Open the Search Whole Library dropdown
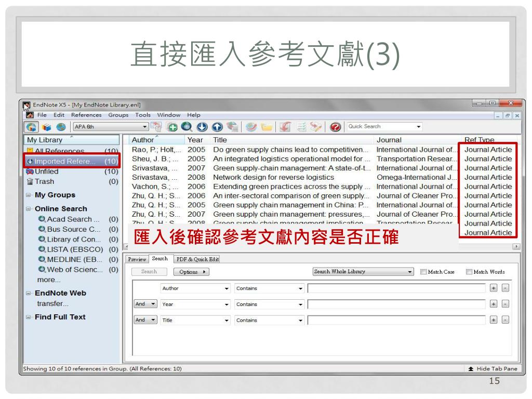Viewport: 532px width, 399px height. (x=363, y=271)
